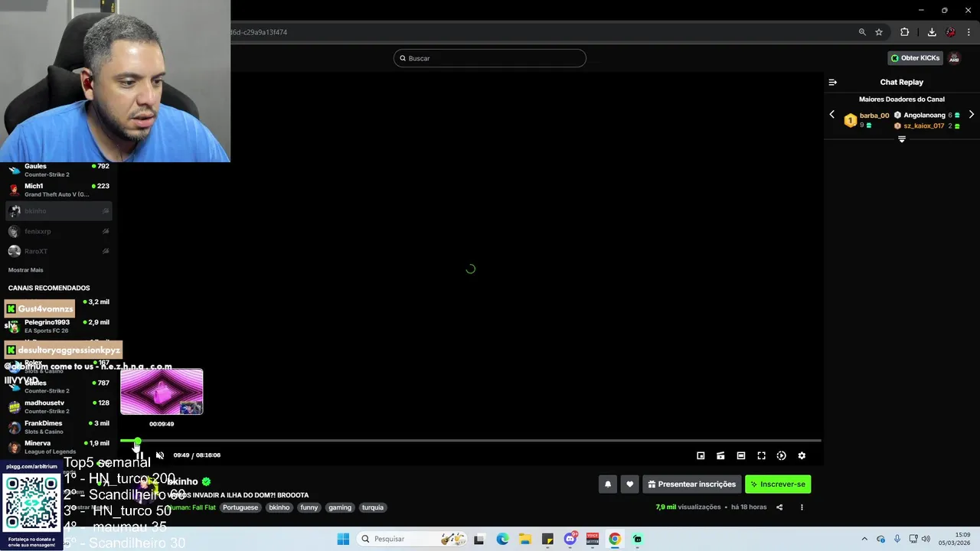The image size is (980, 551).
Task: Open Discord from taskbar
Action: [x=570, y=539]
